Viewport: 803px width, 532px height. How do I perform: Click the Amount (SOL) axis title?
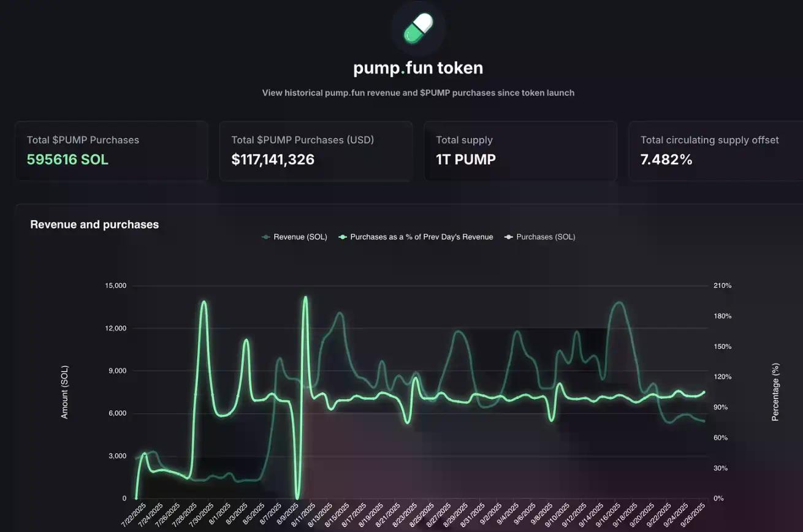click(x=65, y=392)
